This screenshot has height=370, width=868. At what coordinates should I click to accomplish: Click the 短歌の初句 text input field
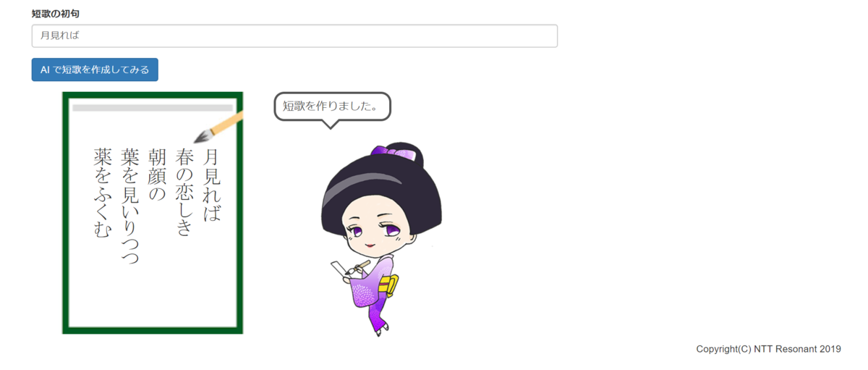294,35
